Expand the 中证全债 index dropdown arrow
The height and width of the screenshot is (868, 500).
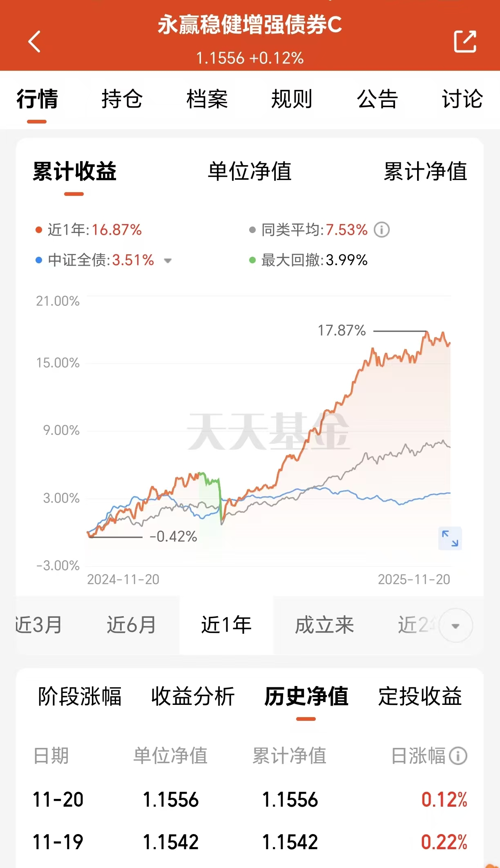coord(167,260)
